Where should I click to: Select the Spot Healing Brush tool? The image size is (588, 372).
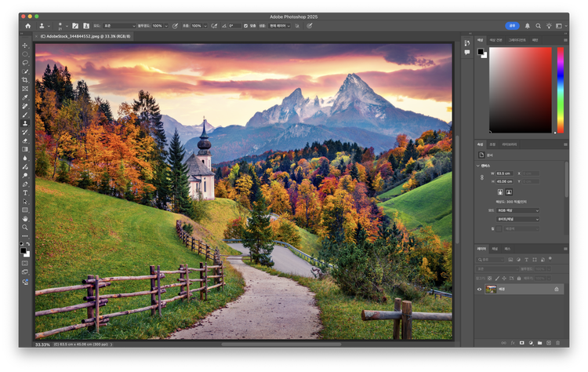(x=25, y=106)
